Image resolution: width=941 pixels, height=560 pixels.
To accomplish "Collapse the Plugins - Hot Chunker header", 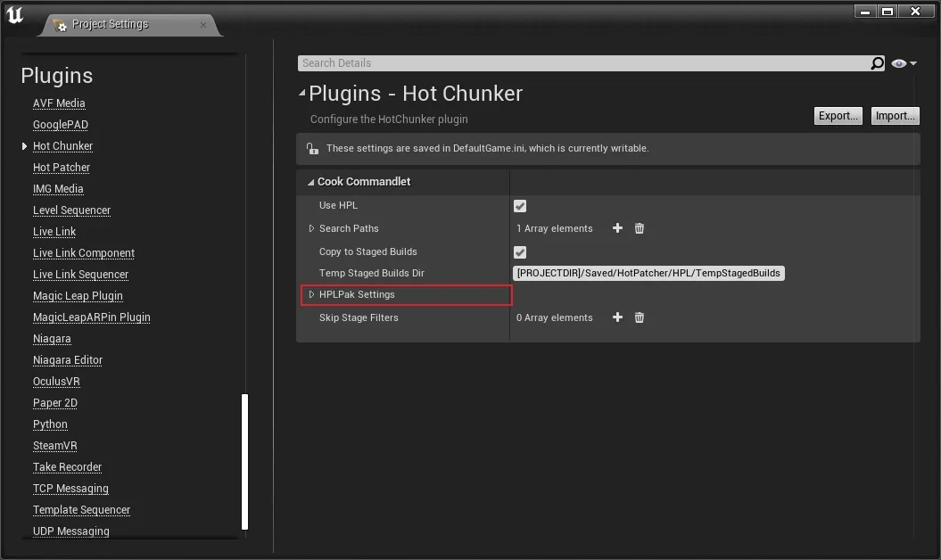I will [x=301, y=93].
